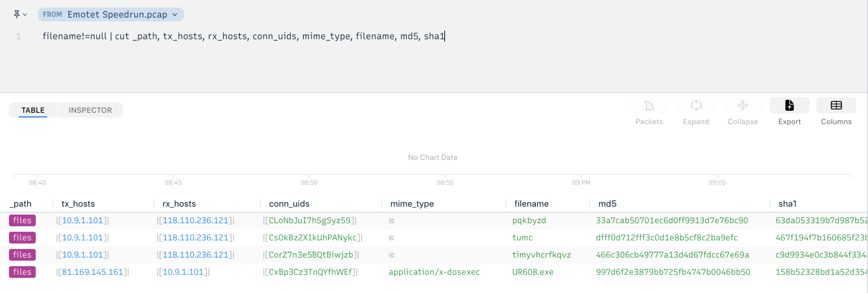Click the Collapse icon button
Screen dimensions: 868x293
(x=743, y=106)
